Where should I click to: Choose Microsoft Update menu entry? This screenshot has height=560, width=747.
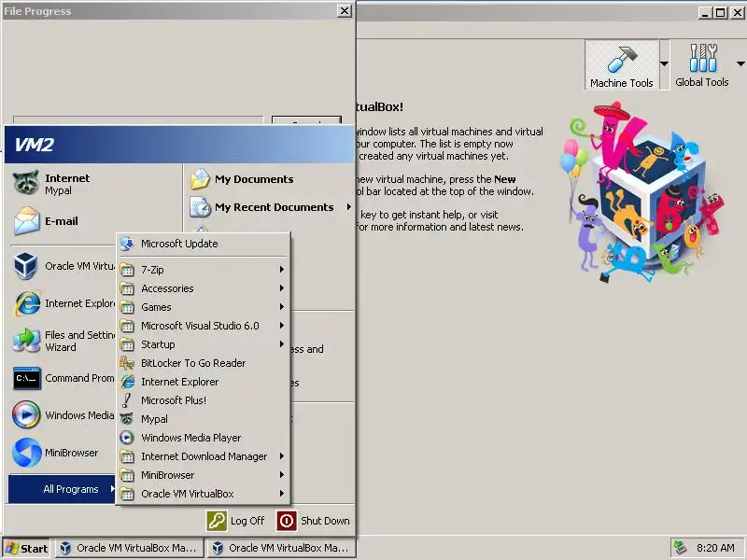pyautogui.click(x=204, y=244)
